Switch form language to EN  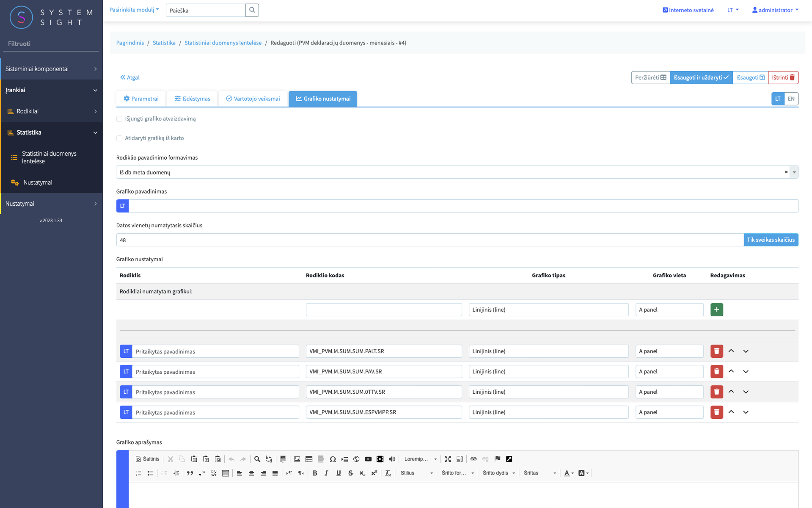coord(791,99)
